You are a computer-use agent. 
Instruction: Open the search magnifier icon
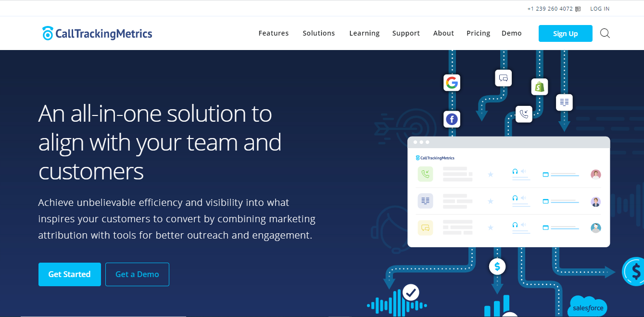pyautogui.click(x=605, y=33)
